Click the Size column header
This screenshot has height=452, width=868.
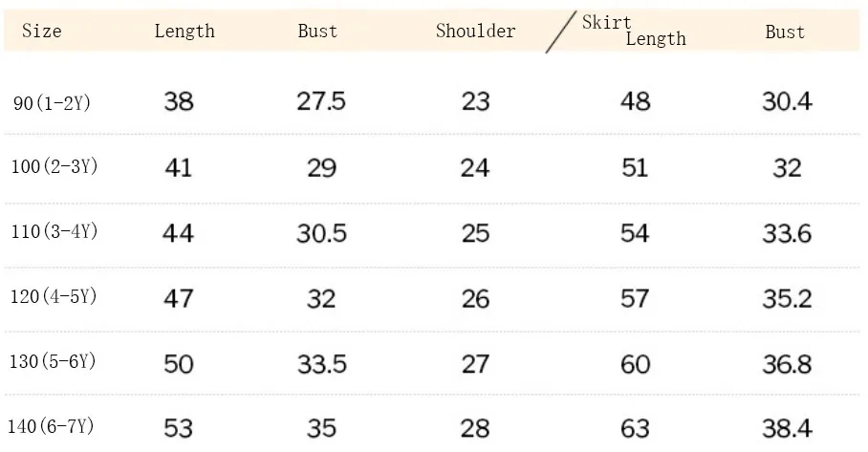(41, 31)
